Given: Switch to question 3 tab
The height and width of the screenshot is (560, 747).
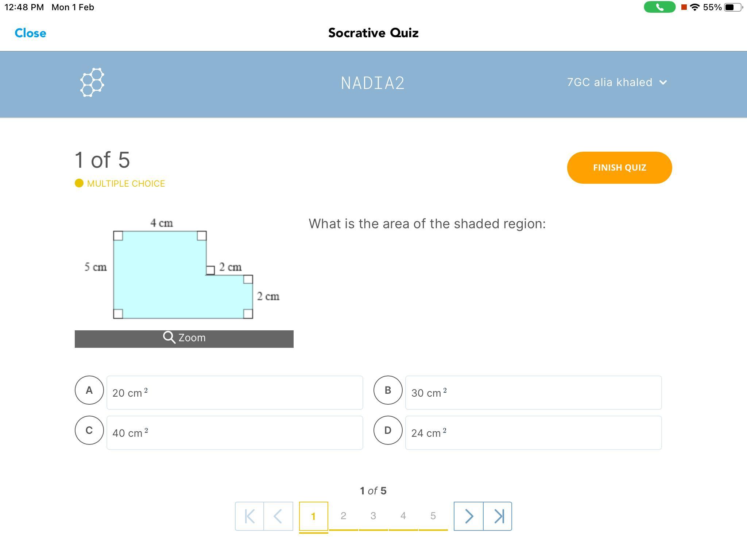Looking at the screenshot, I should 373,516.
